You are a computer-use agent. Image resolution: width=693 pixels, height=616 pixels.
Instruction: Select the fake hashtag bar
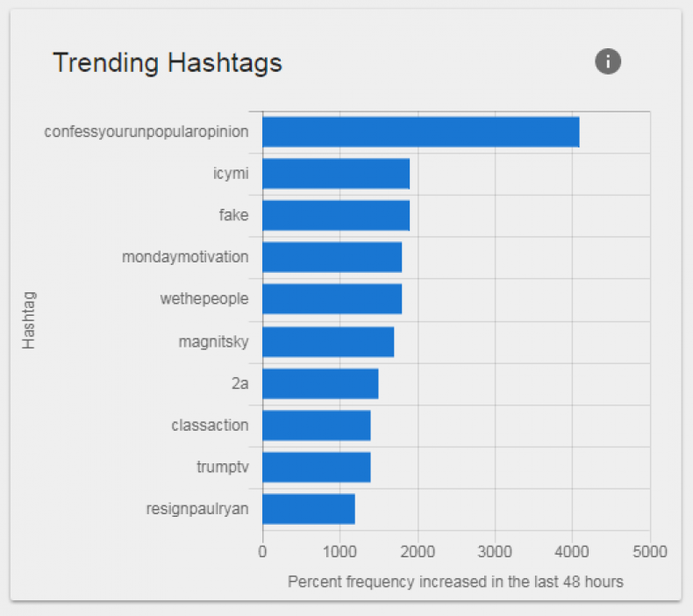click(336, 215)
